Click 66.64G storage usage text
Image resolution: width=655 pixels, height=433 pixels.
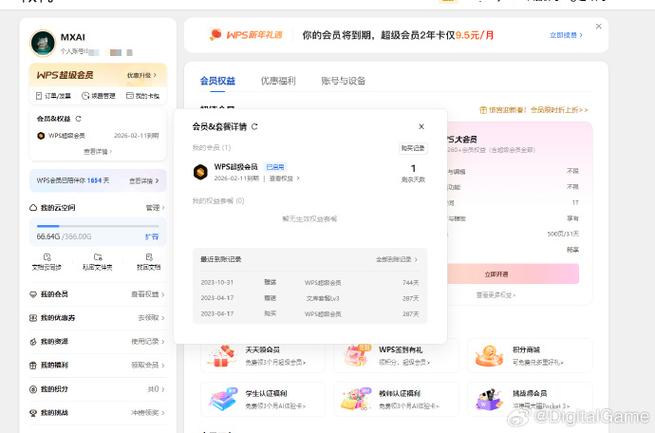pyautogui.click(x=48, y=236)
